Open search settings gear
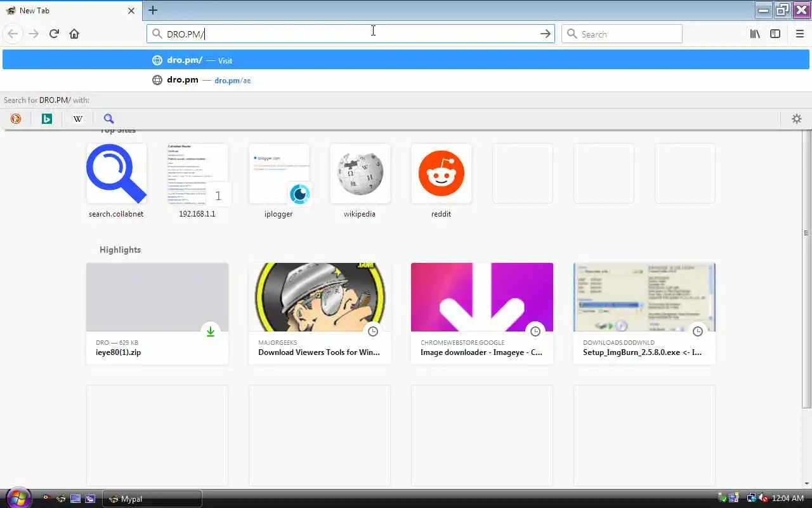Screen dimensions: 812x508 click(x=797, y=119)
